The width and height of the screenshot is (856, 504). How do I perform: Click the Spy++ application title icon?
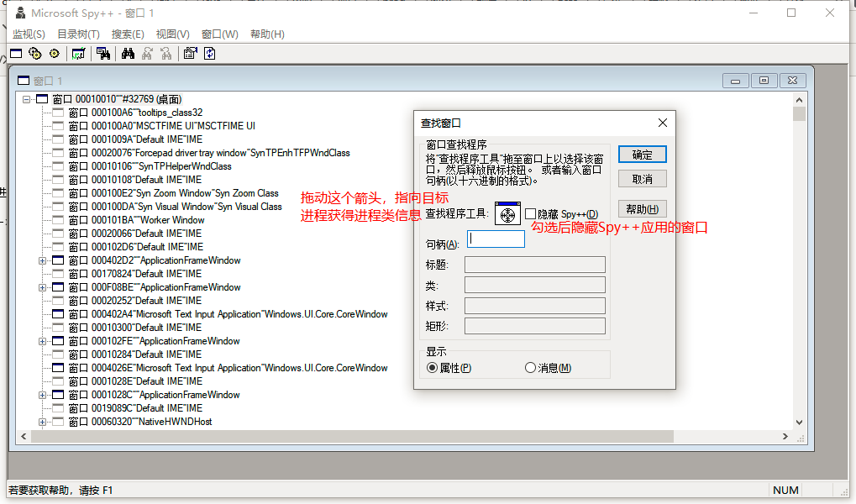click(x=20, y=13)
